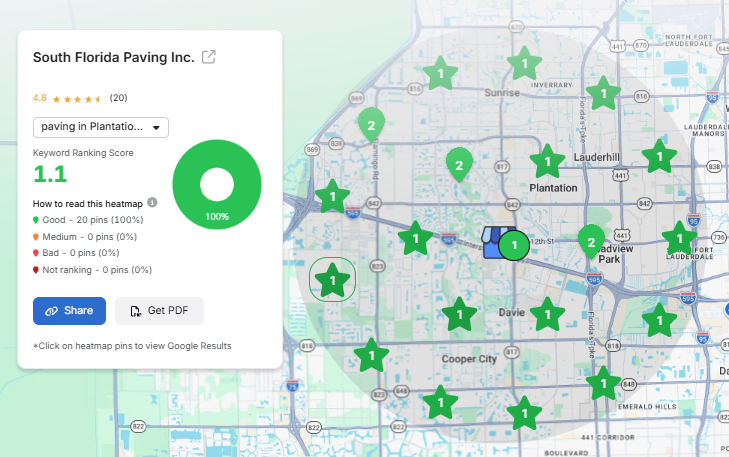Click the green circle pin 1 at the storefront
Viewport: 729px width, 457px height.
click(x=514, y=245)
